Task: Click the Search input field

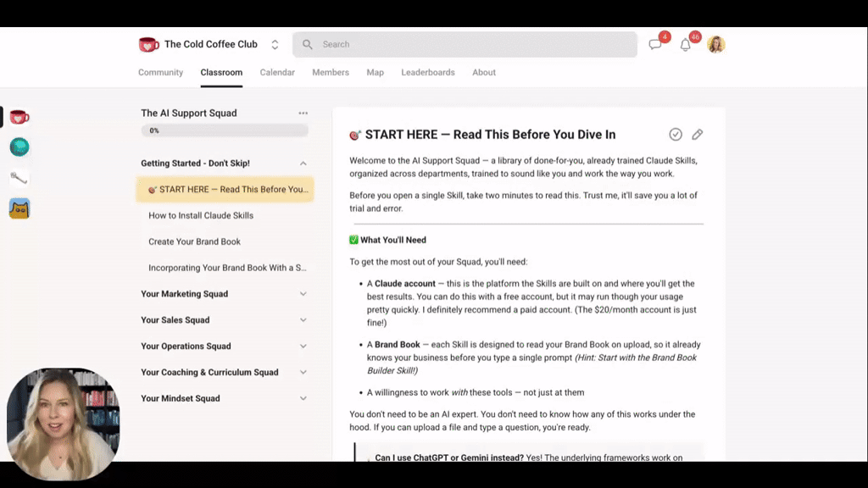Action: click(x=465, y=44)
